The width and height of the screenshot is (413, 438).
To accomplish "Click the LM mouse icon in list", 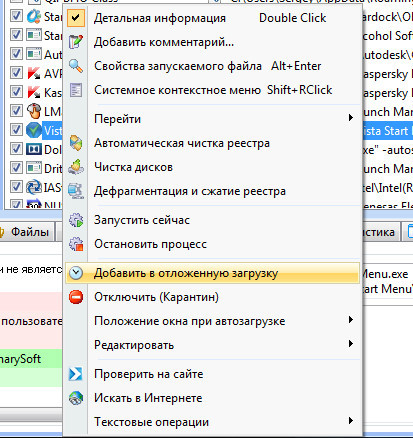I will tap(34, 111).
